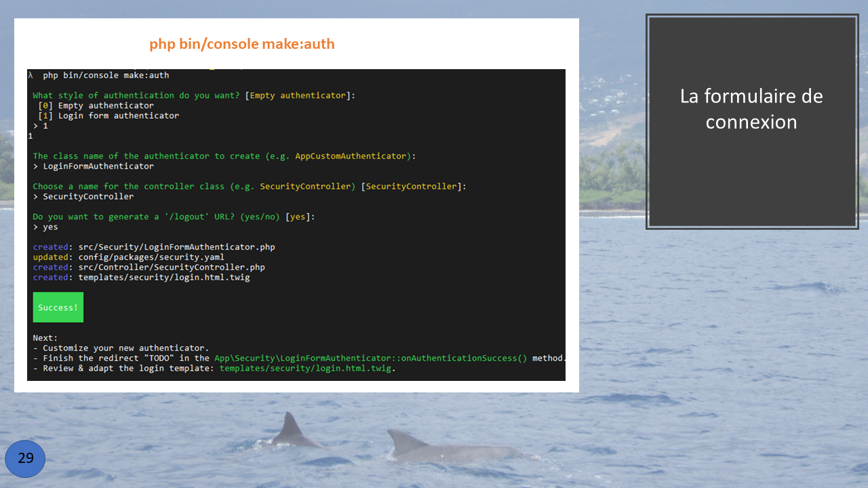This screenshot has width=868, height=488.
Task: Click the "generate a '/logout' URL" question
Action: point(174,217)
